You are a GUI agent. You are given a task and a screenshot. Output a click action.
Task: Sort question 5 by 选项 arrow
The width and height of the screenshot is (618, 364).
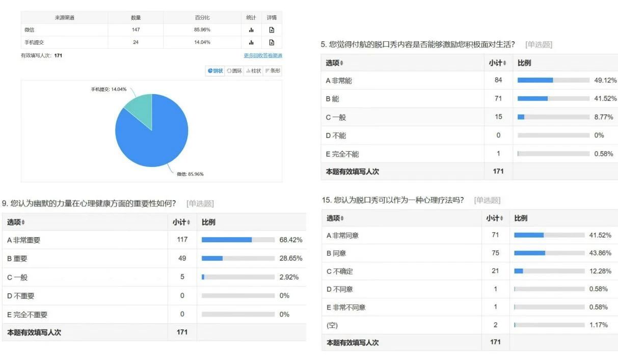[x=342, y=63]
